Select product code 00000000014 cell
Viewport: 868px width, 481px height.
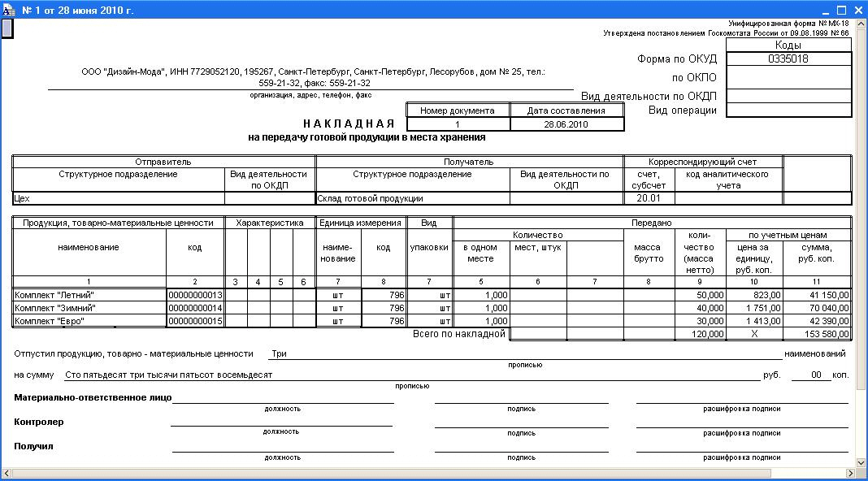(x=195, y=308)
